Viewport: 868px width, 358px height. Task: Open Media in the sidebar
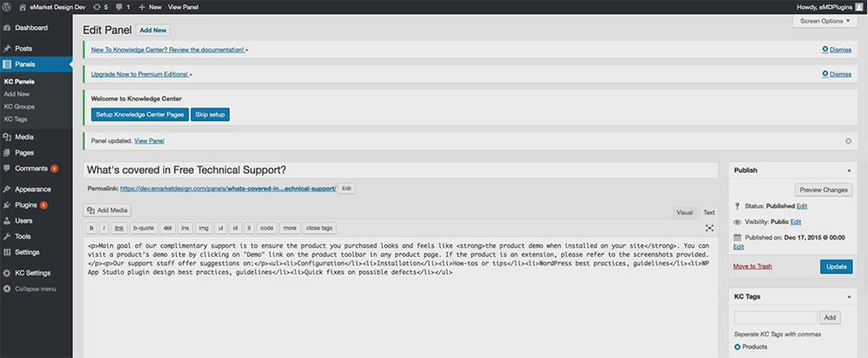[x=24, y=137]
